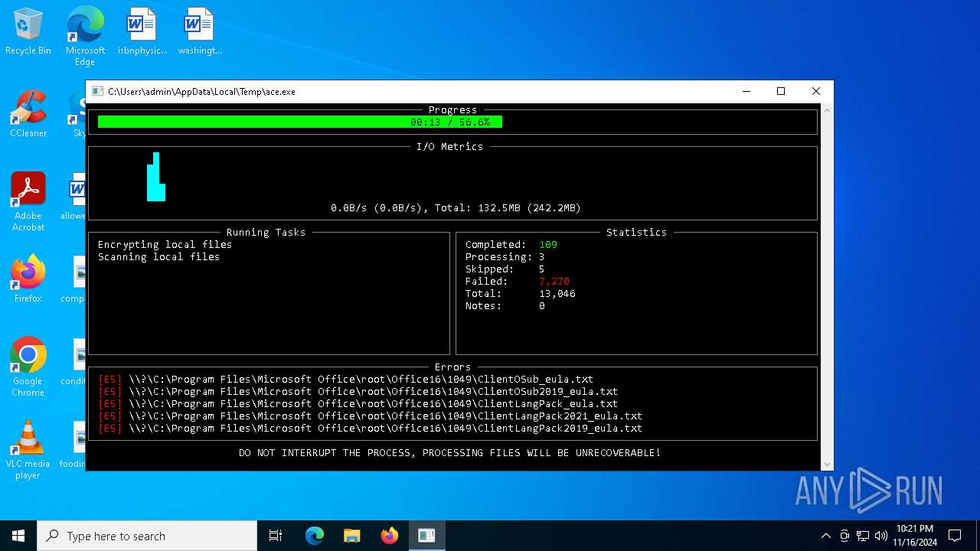This screenshot has height=551, width=980.
Task: Click the network tray icon
Action: 863,536
